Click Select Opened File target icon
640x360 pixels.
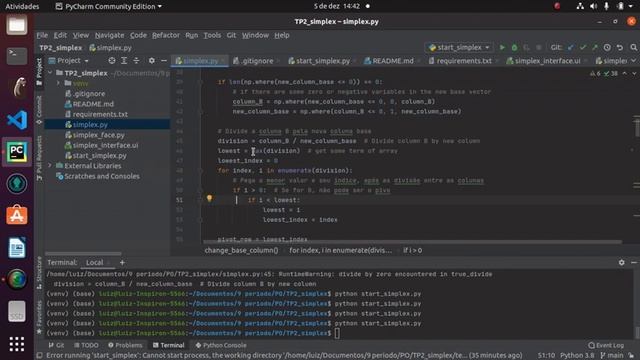tap(112, 61)
